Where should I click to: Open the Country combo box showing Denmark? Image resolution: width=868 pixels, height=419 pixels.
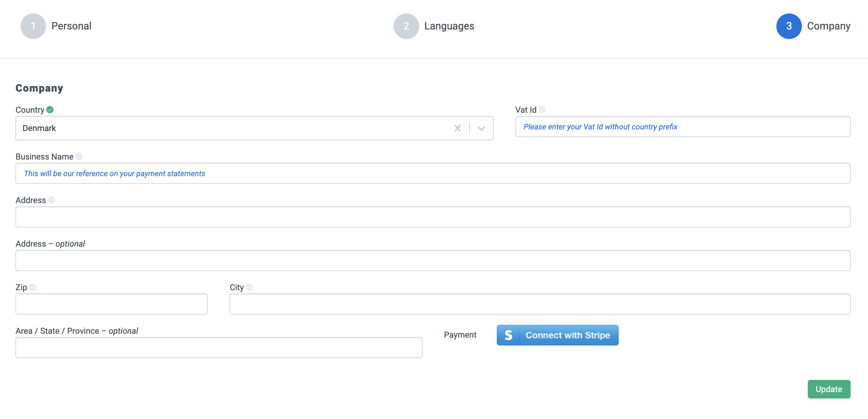236,128
